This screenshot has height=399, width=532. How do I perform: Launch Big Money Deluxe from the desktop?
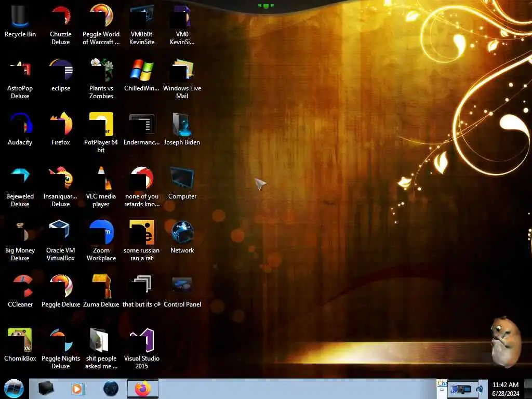tap(20, 241)
